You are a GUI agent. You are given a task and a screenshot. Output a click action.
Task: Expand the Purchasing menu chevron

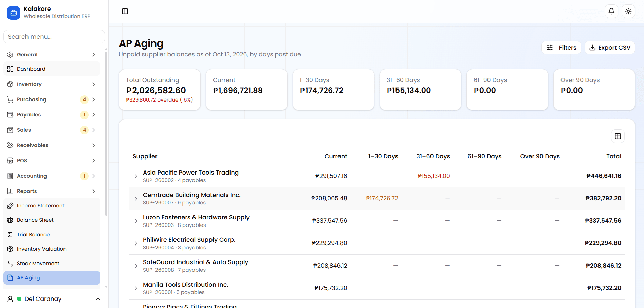tap(94, 99)
